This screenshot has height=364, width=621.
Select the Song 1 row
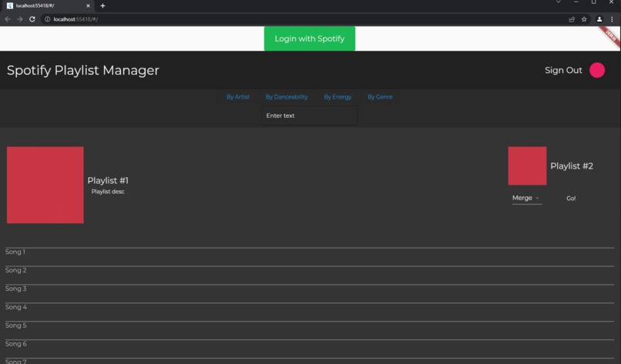click(309, 257)
